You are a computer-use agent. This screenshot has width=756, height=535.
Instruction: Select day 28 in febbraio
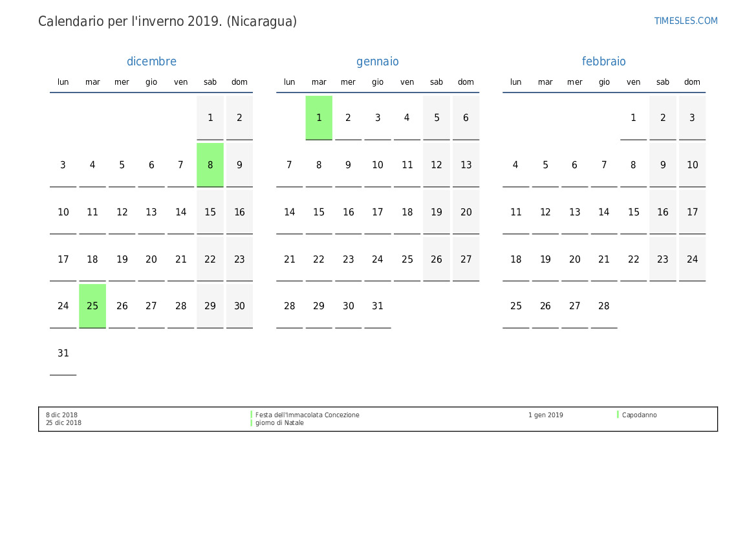click(x=603, y=306)
